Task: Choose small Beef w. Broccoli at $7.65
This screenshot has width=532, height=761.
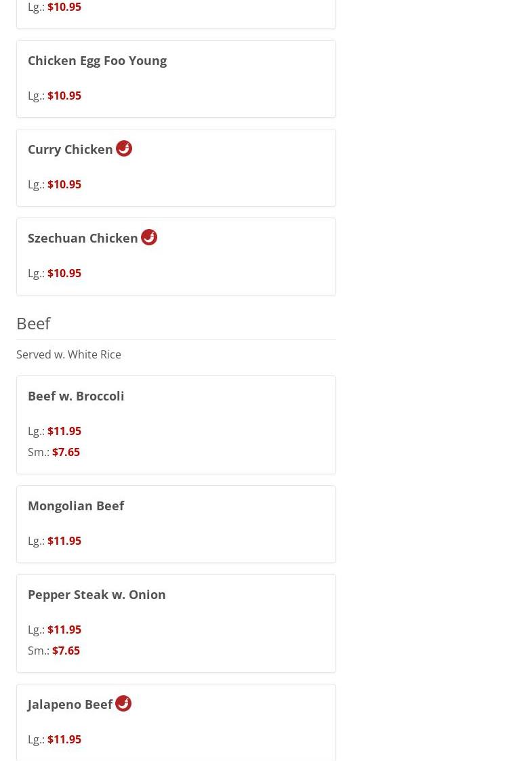Action: click(x=65, y=452)
